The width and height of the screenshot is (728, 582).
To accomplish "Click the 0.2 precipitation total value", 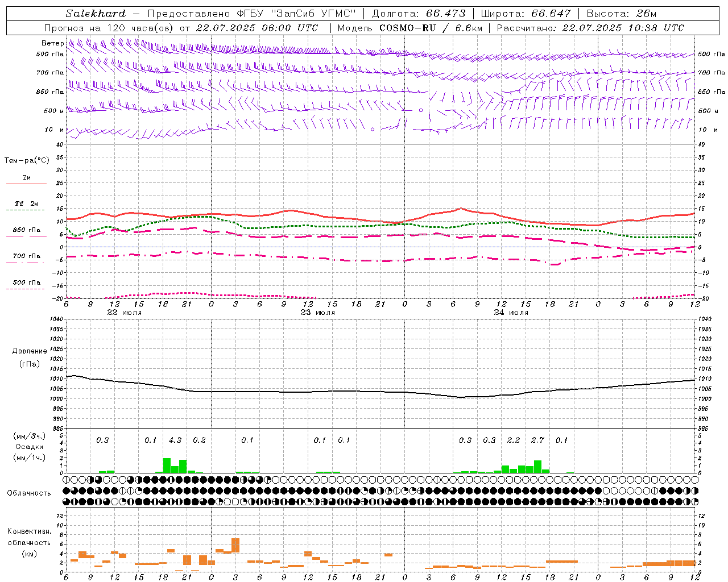I will (199, 440).
